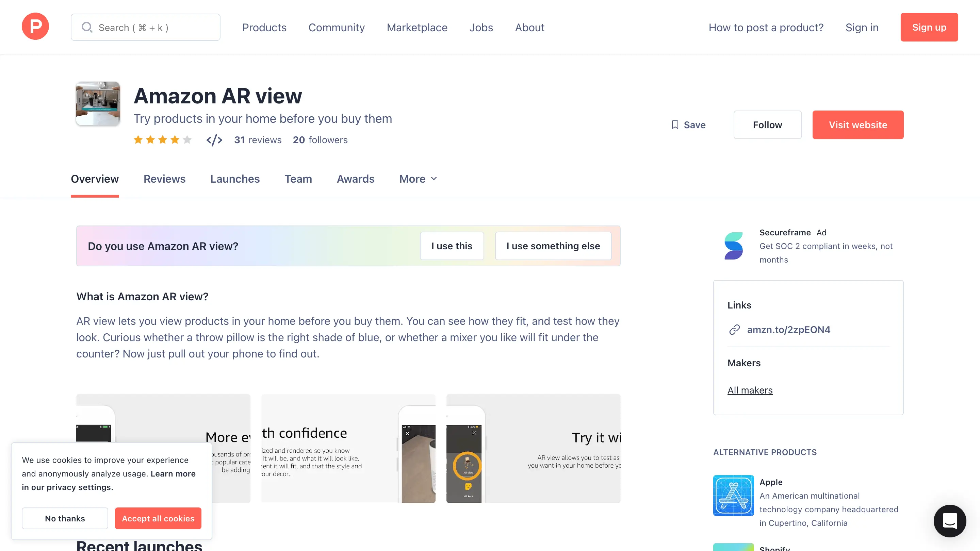Switch to the Overview tab
Screen dimensions: 980x551
click(95, 179)
